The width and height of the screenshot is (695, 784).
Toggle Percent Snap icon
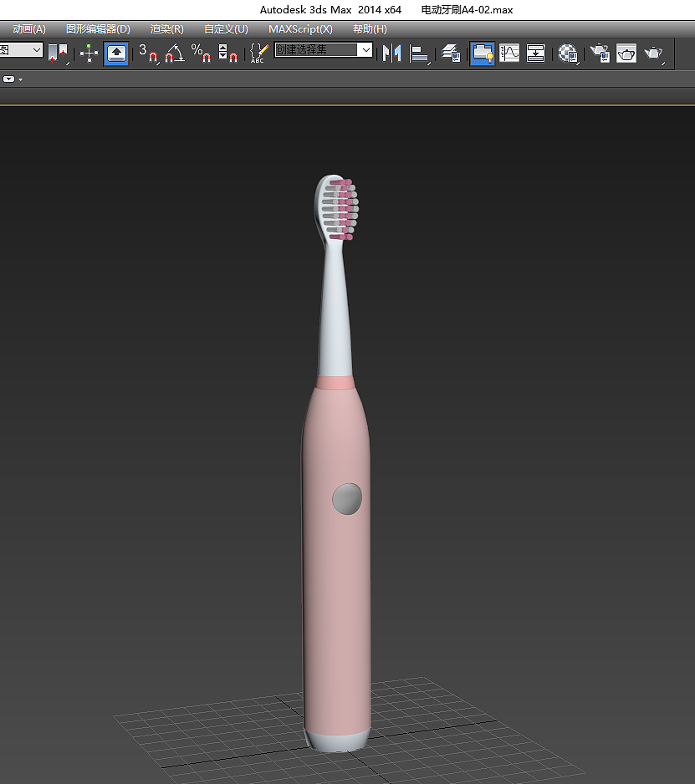click(202, 53)
